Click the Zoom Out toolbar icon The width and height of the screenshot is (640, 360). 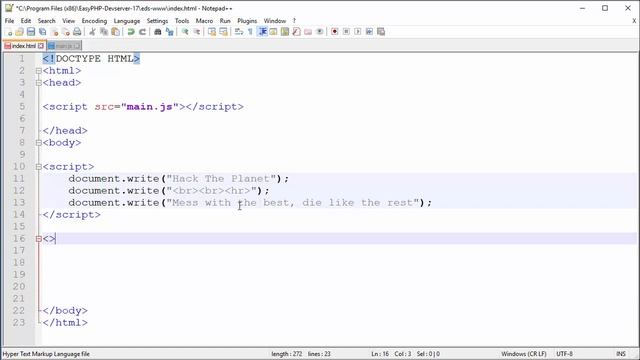196,32
